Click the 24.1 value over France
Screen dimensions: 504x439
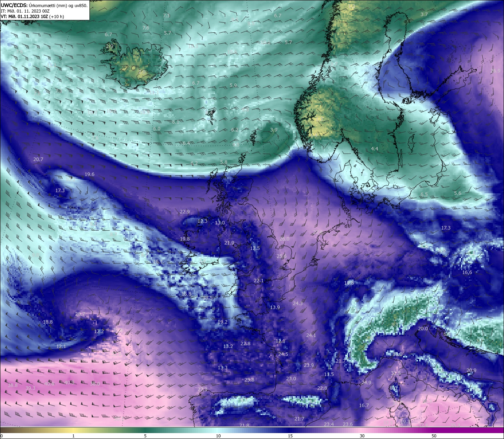pyautogui.click(x=311, y=335)
